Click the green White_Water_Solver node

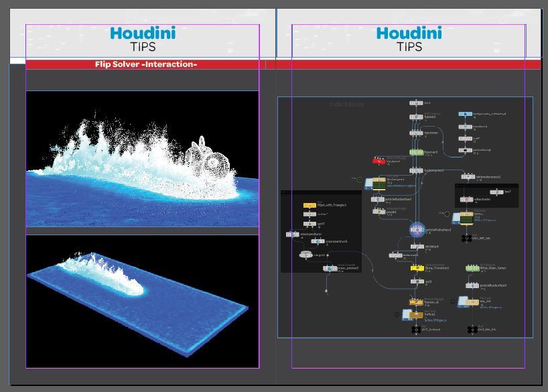coord(472,268)
